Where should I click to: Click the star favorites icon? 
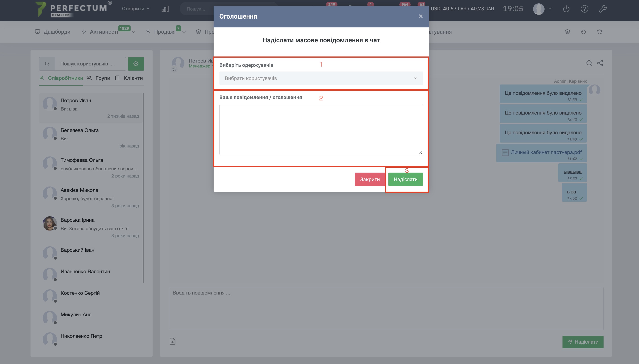point(600,32)
